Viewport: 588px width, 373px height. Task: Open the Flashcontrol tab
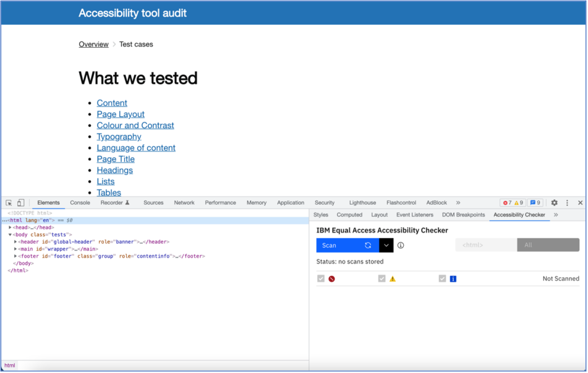(x=401, y=203)
